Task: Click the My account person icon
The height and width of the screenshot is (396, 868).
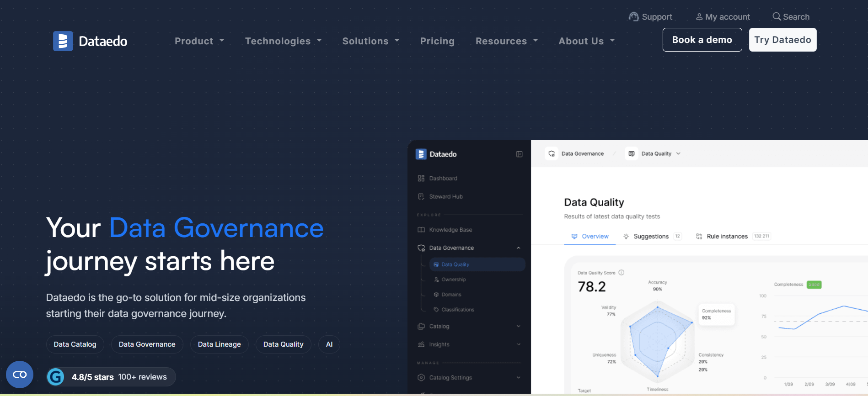Action: point(699,17)
